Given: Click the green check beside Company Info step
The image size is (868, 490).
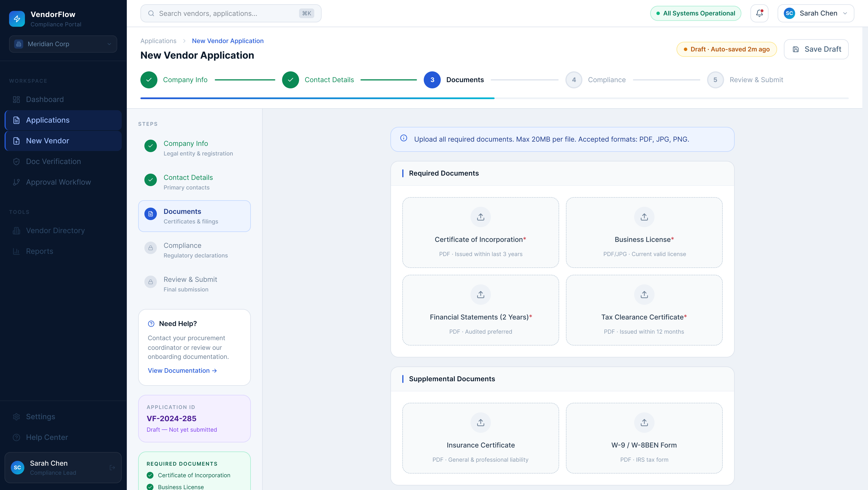Looking at the screenshot, I should click(151, 146).
